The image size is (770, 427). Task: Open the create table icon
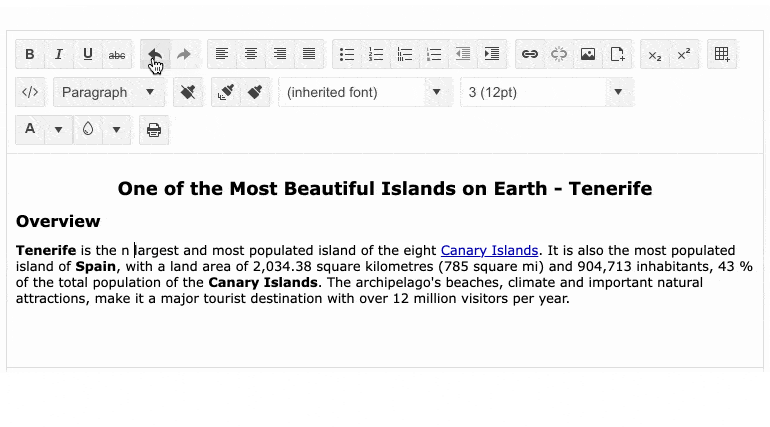click(722, 54)
